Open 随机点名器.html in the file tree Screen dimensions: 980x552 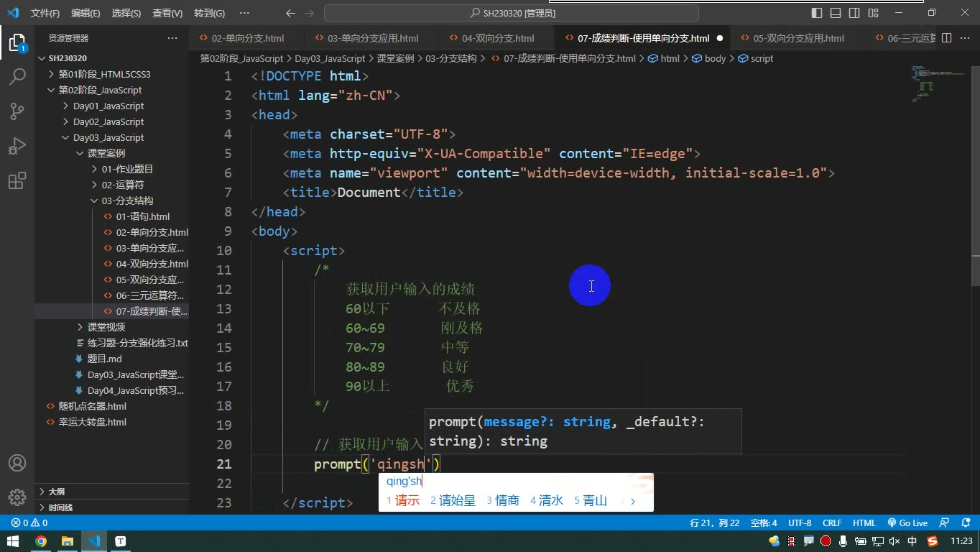point(92,406)
